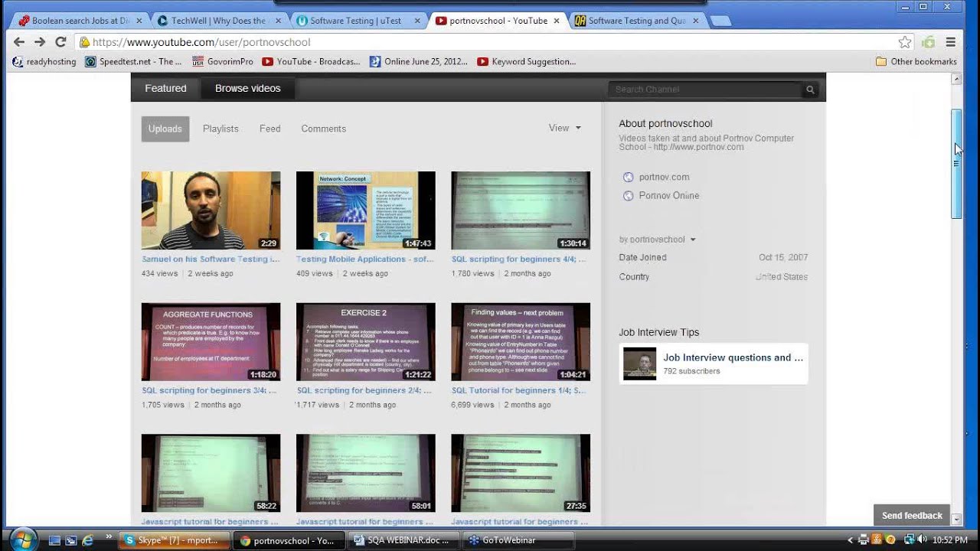Open the Java icon in system tray

877,540
